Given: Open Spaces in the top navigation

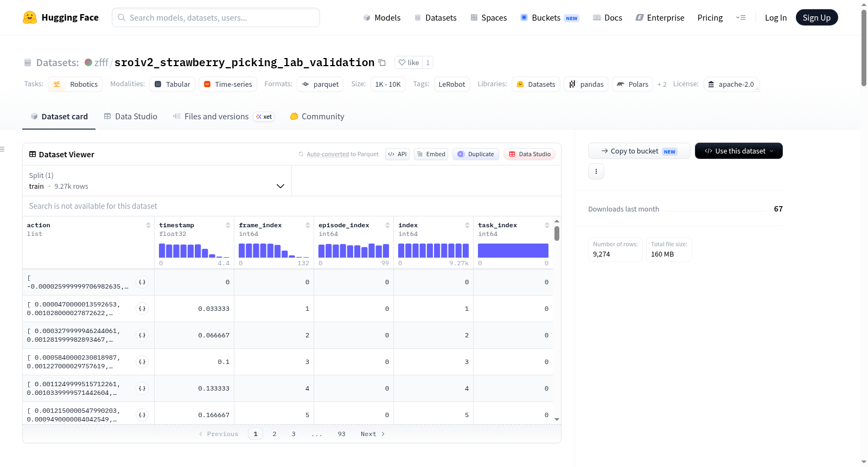Looking at the screenshot, I should (x=489, y=18).
